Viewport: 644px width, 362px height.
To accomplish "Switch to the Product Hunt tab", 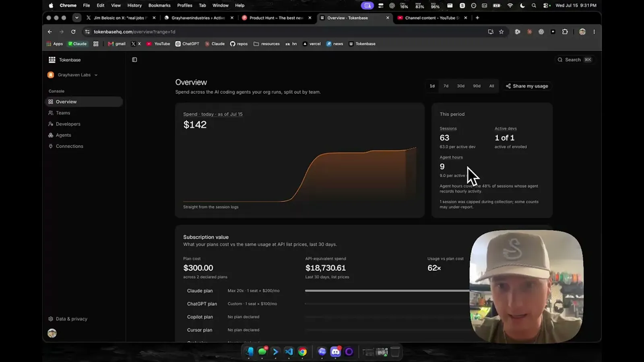I will click(x=276, y=18).
